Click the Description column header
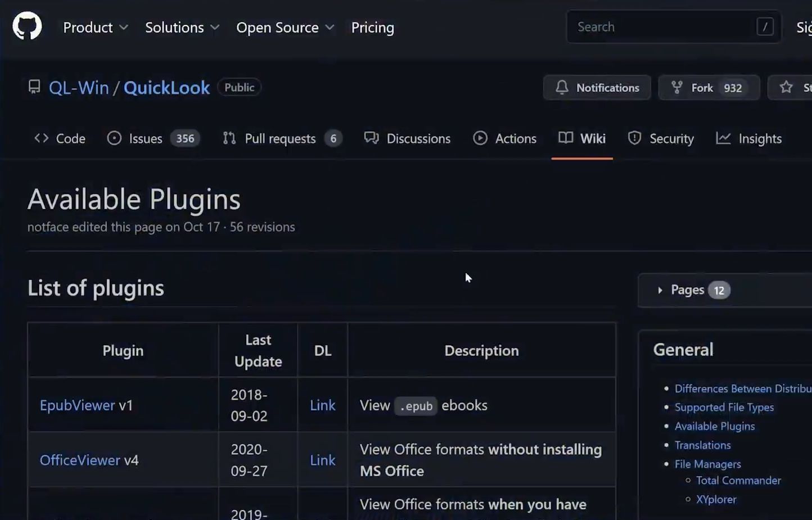The width and height of the screenshot is (812, 520). pyautogui.click(x=481, y=350)
